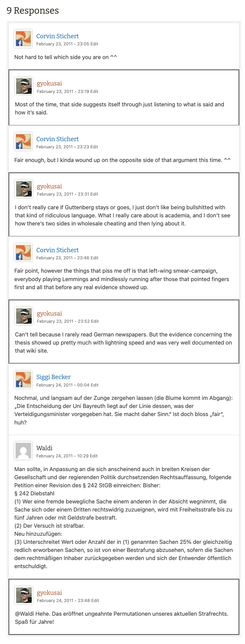Edit Waldi's 10:29 comment
This screenshot has height=644, width=245.
pos(94,456)
